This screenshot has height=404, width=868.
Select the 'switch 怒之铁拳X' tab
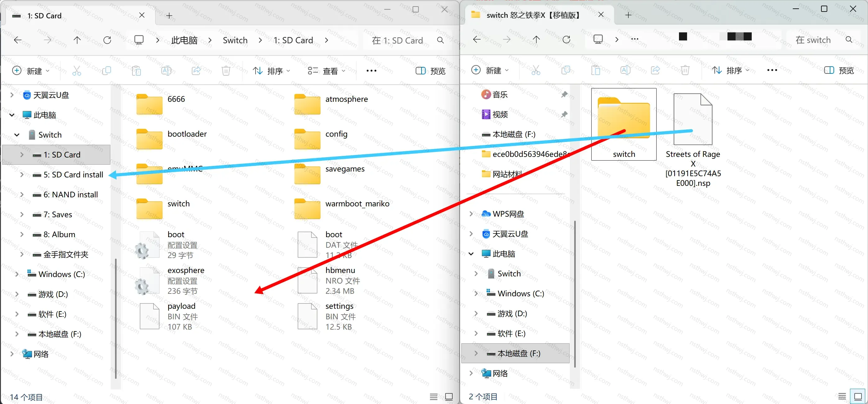coord(539,15)
